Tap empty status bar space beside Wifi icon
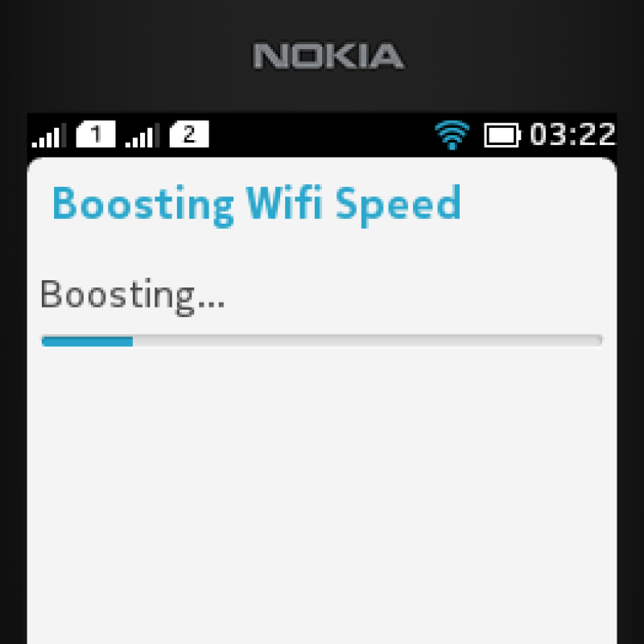644x644 pixels. [320, 134]
